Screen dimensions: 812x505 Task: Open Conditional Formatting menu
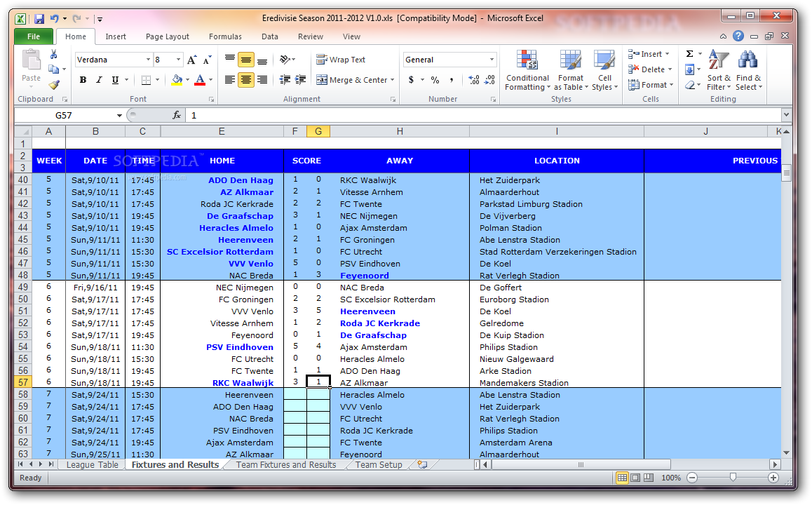[x=527, y=70]
